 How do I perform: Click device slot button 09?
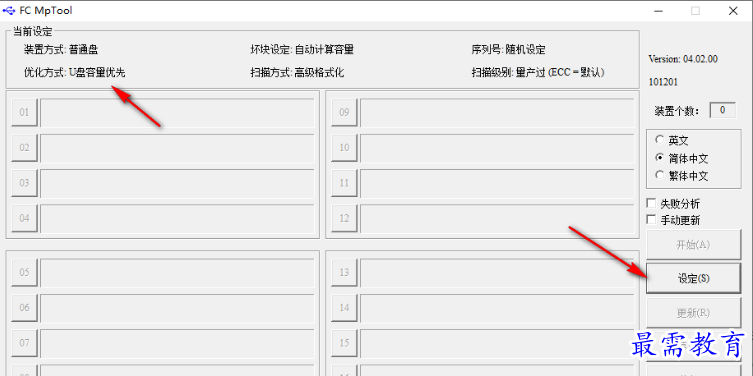pos(344,112)
